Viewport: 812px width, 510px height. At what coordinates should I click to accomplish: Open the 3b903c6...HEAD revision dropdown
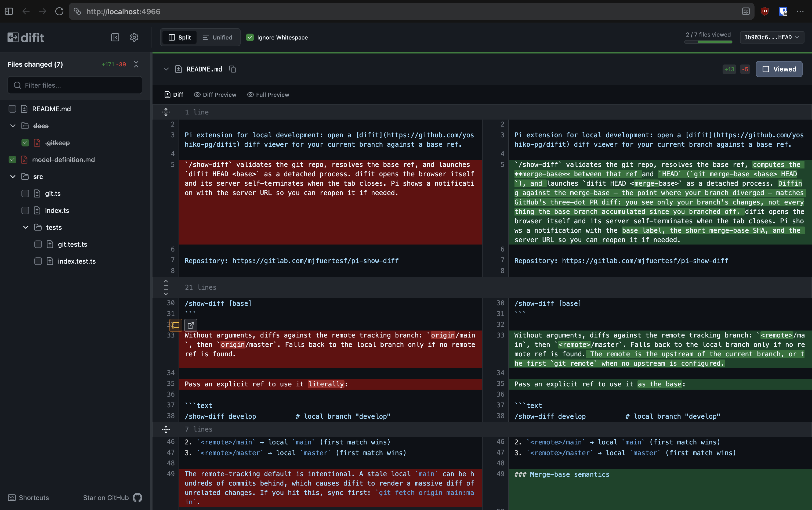(x=772, y=37)
